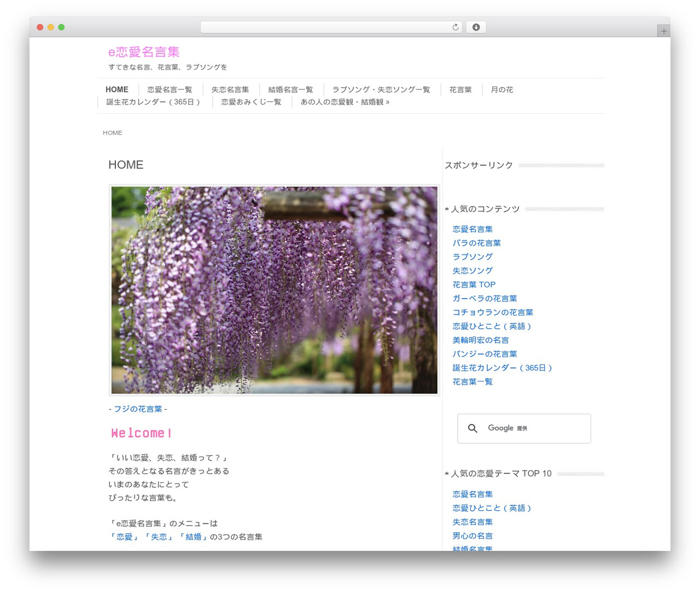Open the フジの花言葉 link
This screenshot has width=700, height=593.
pos(138,409)
